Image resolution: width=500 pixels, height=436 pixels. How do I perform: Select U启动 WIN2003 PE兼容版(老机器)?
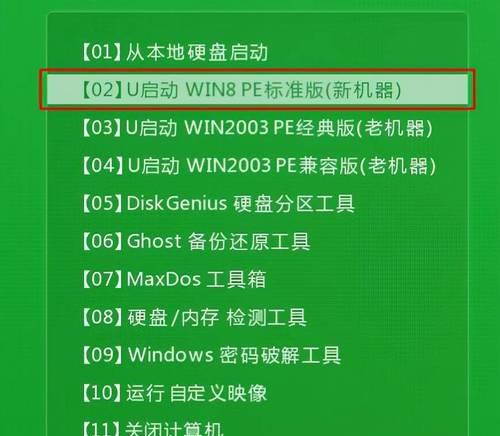click(x=259, y=166)
